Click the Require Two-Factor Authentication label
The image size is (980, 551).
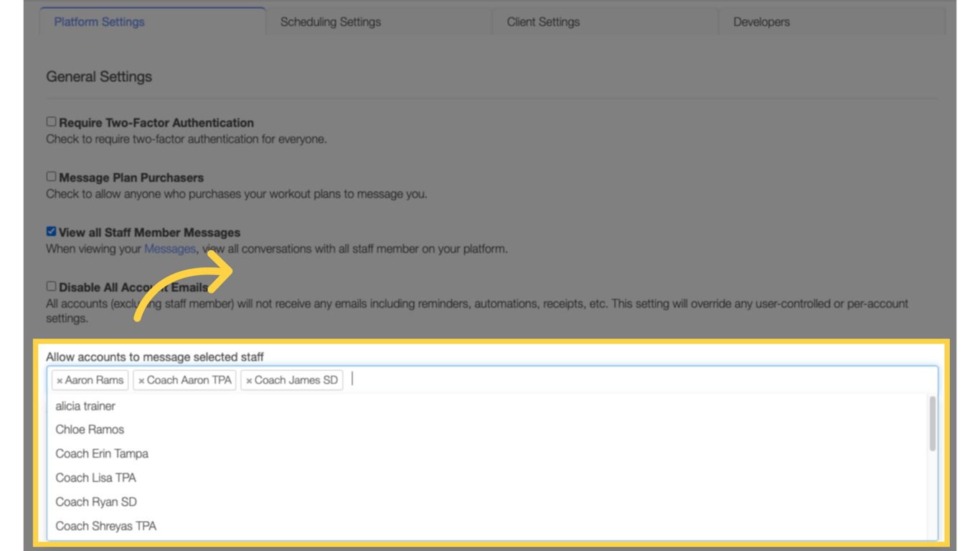(156, 123)
